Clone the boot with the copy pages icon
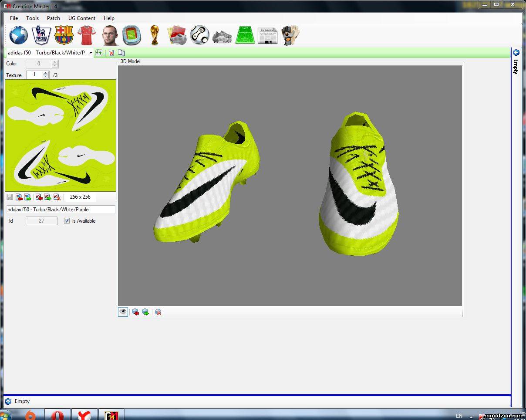The width and height of the screenshot is (526, 420). coord(121,53)
